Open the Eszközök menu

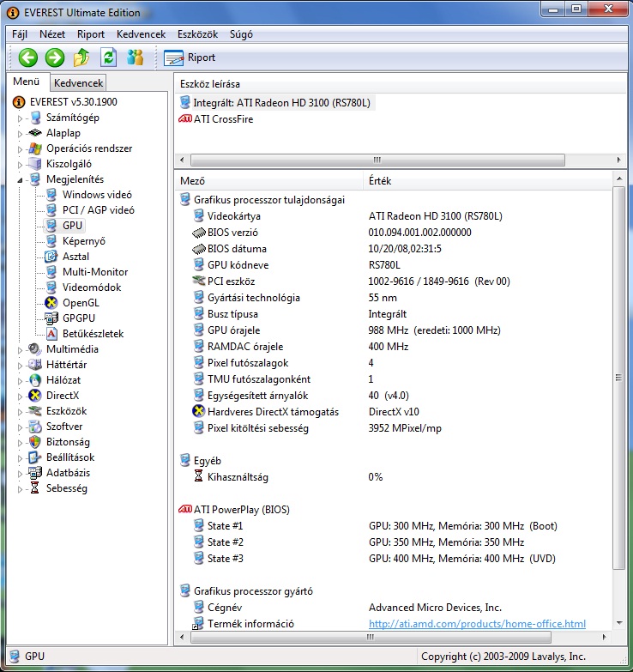click(197, 34)
